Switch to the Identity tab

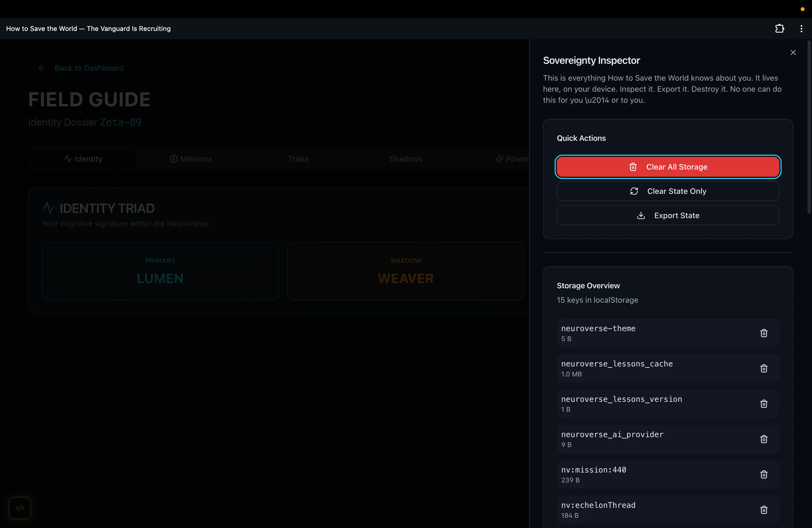click(83, 159)
